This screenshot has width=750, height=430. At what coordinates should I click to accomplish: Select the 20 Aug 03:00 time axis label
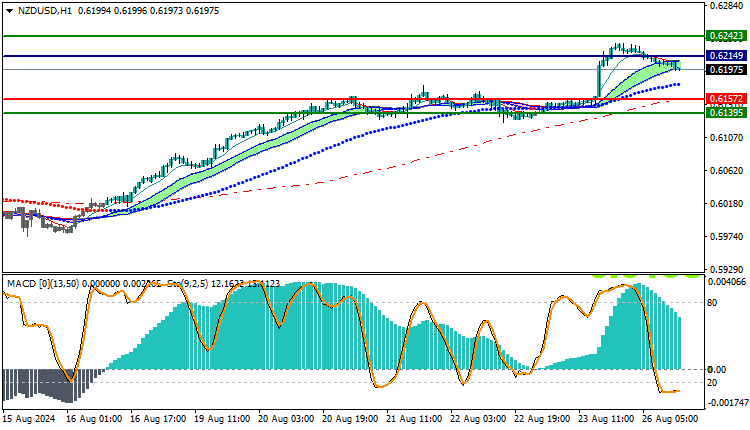click(287, 419)
